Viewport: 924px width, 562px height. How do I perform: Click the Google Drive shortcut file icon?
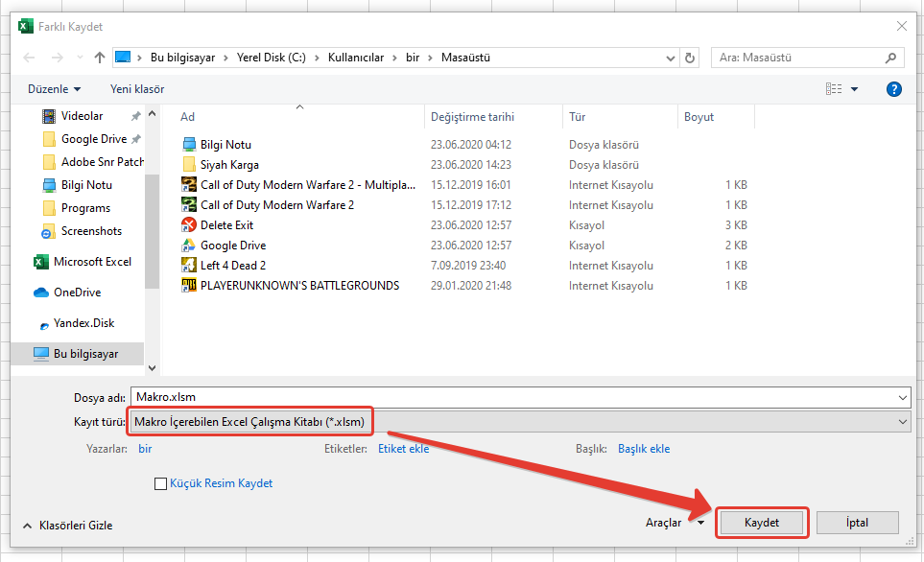[x=189, y=246]
